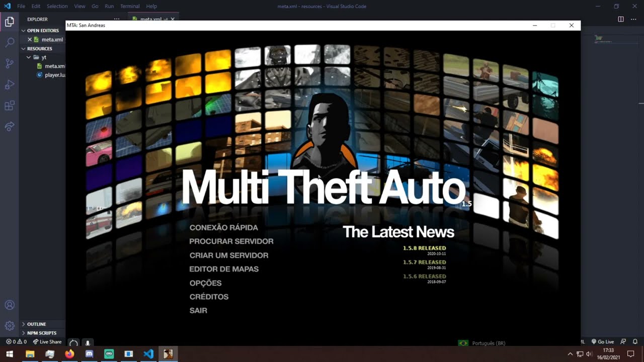Open the Terminal menu
Viewport: 644px width, 362px height.
tap(130, 7)
